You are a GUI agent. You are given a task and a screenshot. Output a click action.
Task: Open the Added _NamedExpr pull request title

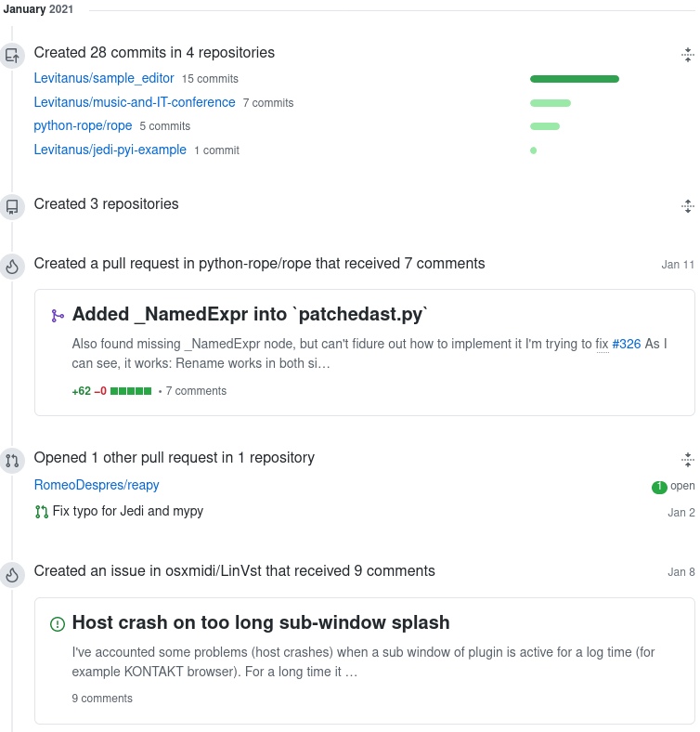click(250, 315)
